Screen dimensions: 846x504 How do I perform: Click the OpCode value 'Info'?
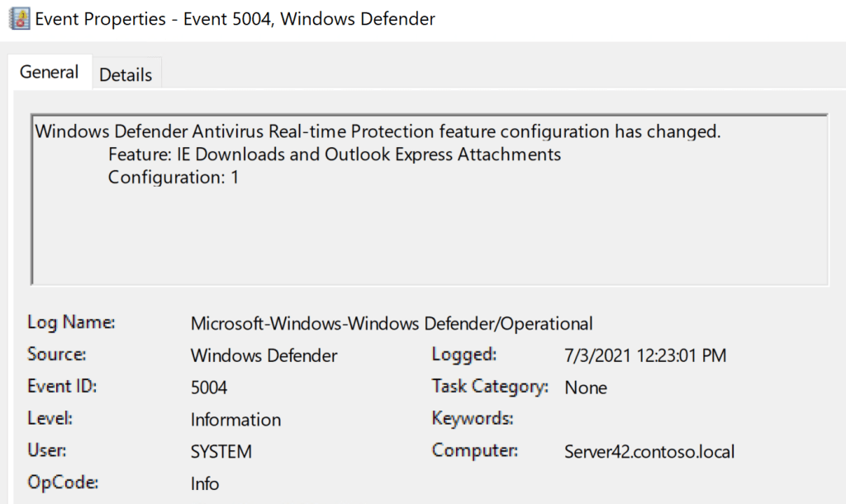[x=205, y=483]
